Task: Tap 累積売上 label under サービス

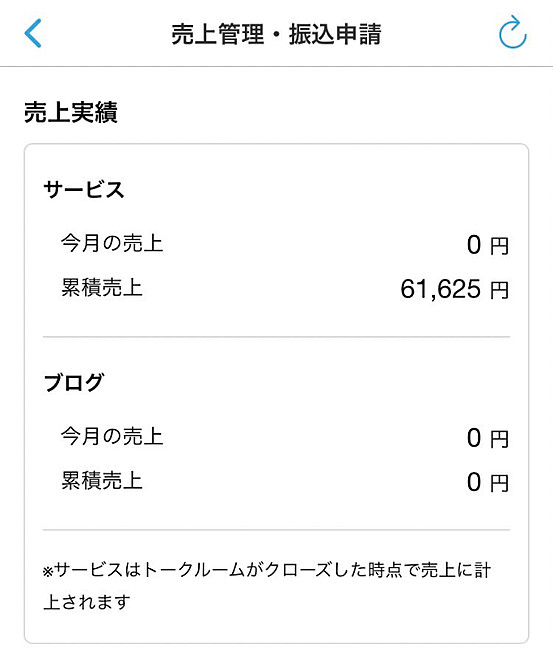Action: 102,288
